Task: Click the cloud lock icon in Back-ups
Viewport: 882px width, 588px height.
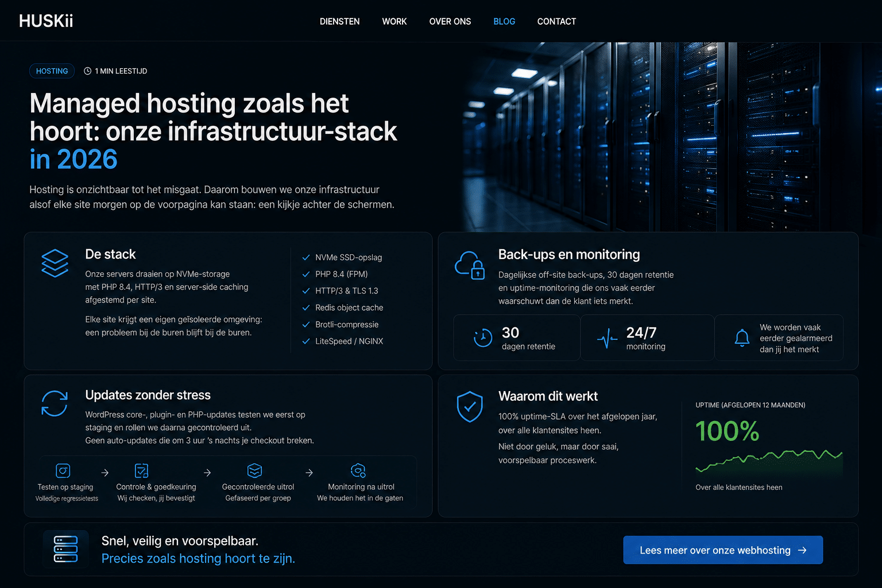Action: point(470,265)
